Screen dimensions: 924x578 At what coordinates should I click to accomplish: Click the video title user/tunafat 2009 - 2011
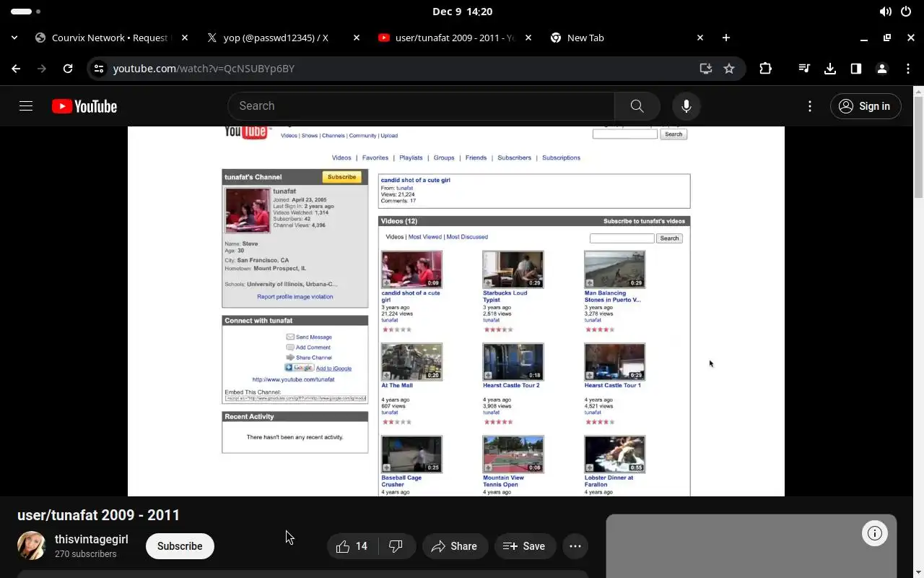pos(99,515)
